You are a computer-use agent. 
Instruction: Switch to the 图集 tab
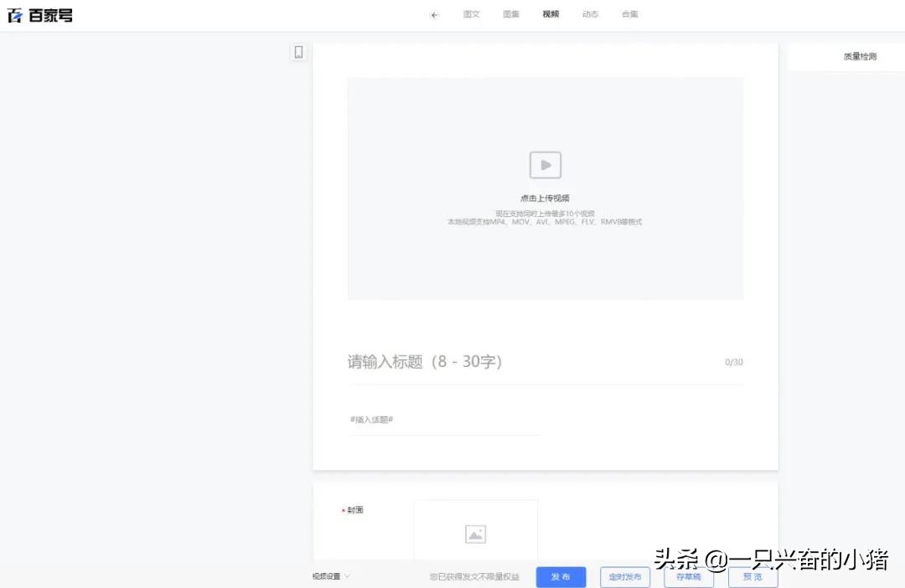[511, 14]
